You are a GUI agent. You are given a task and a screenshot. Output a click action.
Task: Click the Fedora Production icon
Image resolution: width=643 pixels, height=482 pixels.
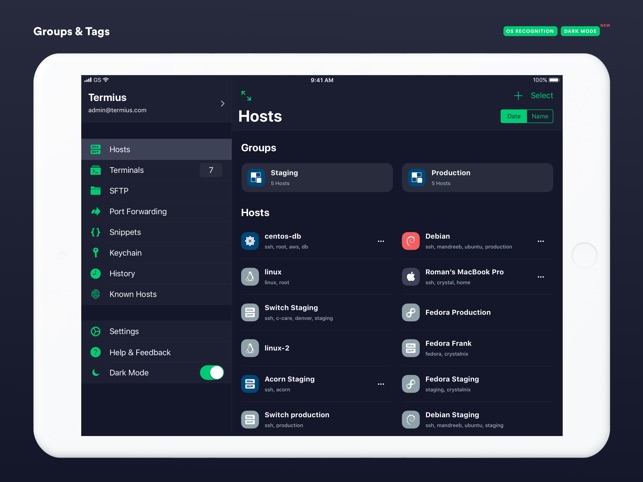coord(410,313)
